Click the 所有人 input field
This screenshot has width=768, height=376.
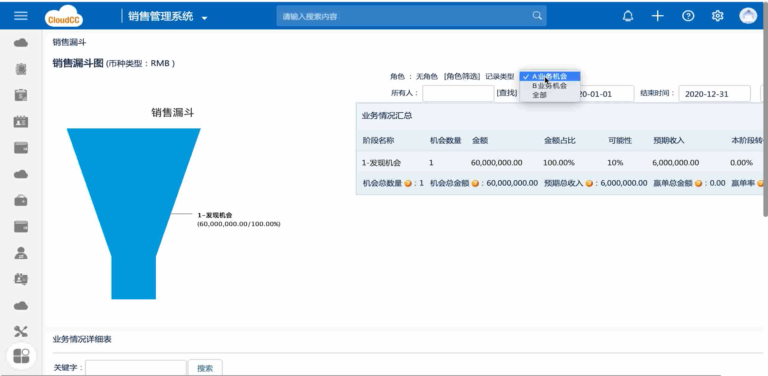point(458,94)
